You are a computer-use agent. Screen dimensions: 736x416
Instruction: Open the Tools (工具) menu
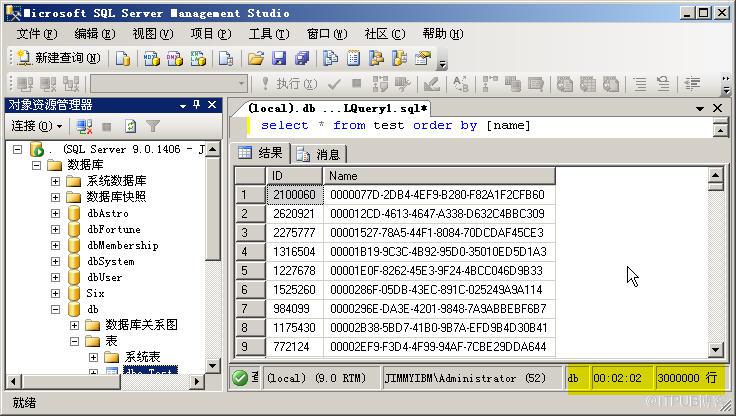click(x=268, y=34)
